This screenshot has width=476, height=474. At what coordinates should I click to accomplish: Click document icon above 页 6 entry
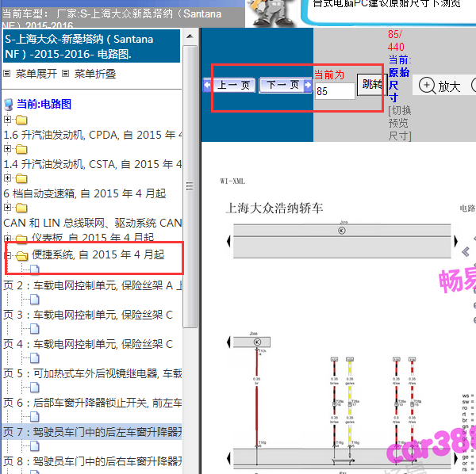click(35, 388)
